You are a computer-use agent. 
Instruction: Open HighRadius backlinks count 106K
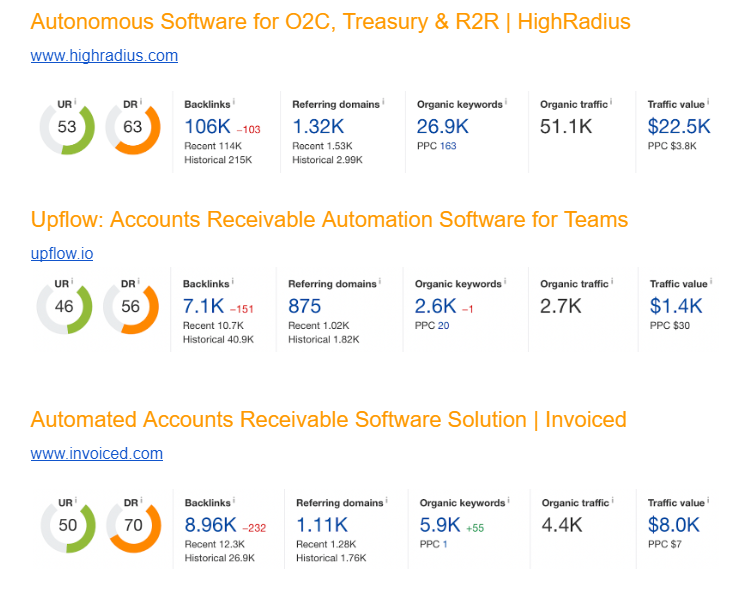tap(208, 127)
